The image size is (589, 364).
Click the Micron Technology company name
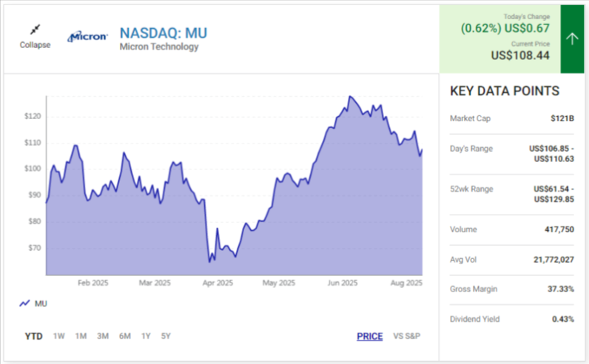159,47
